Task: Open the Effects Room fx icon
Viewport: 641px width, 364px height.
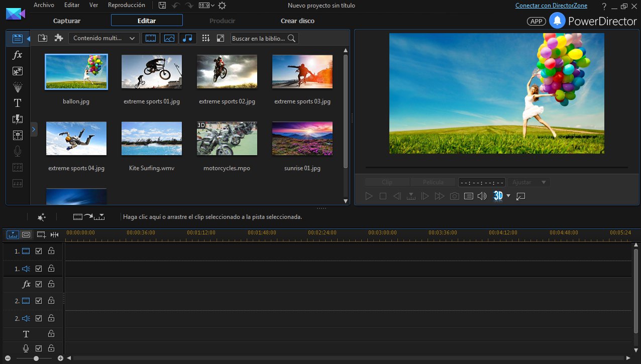Action: [x=18, y=55]
